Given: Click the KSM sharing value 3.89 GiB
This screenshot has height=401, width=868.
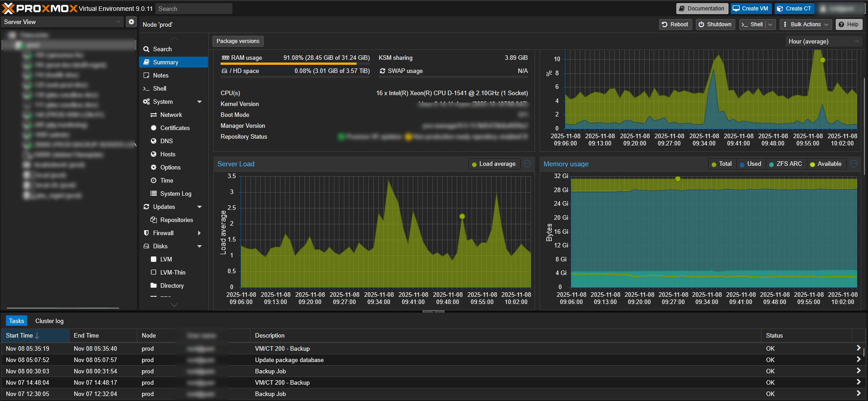Looking at the screenshot, I should click(x=516, y=58).
